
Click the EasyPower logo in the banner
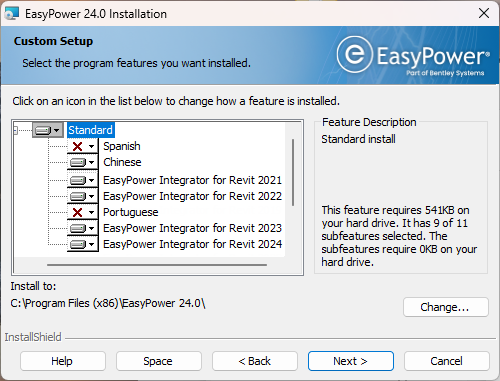413,56
